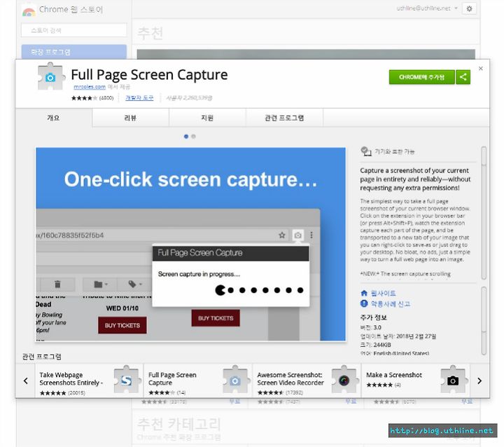Show previous related extensions arrow
This screenshot has height=447, width=504.
[26, 380]
